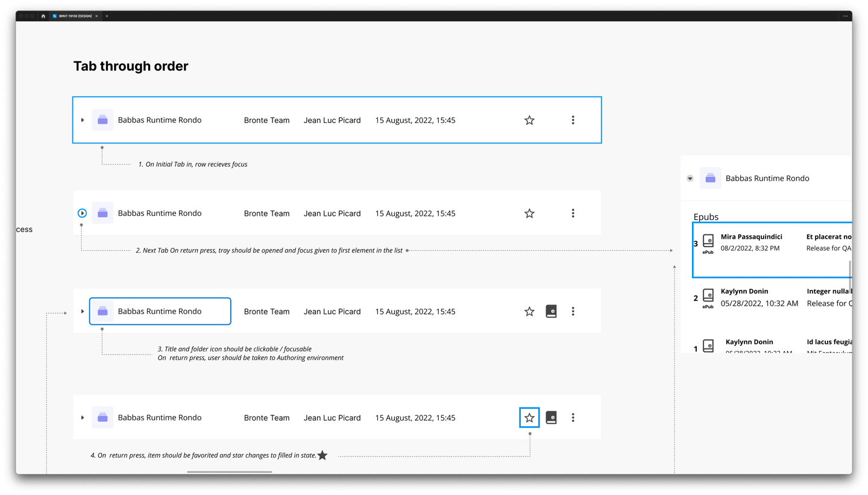Click the Kaylynn Donin ePub icon labeled 2
This screenshot has height=495, width=868.
point(707,297)
